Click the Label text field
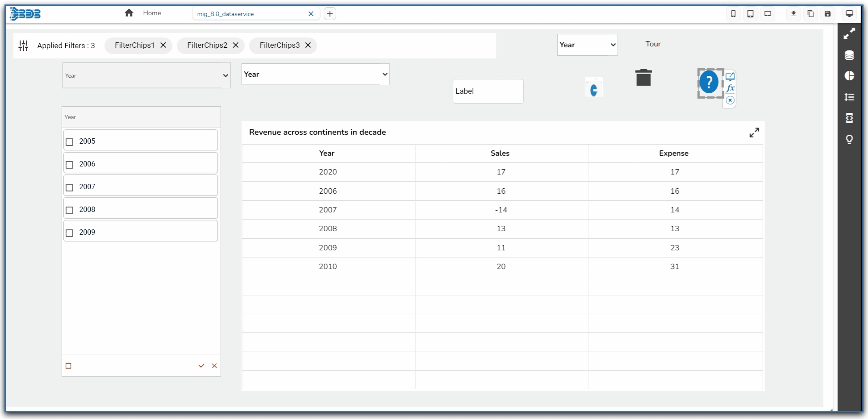The width and height of the screenshot is (868, 419). point(488,91)
